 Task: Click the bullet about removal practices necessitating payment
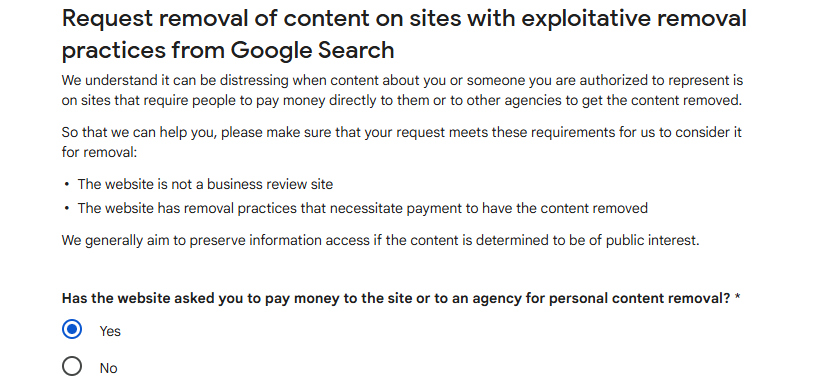363,208
